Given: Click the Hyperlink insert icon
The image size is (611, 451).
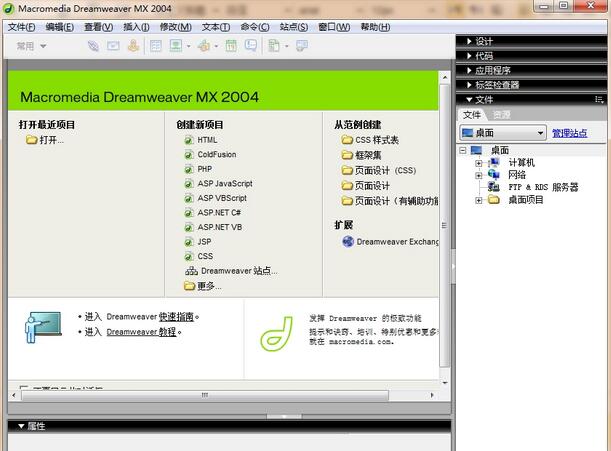Looking at the screenshot, I should 93,46.
